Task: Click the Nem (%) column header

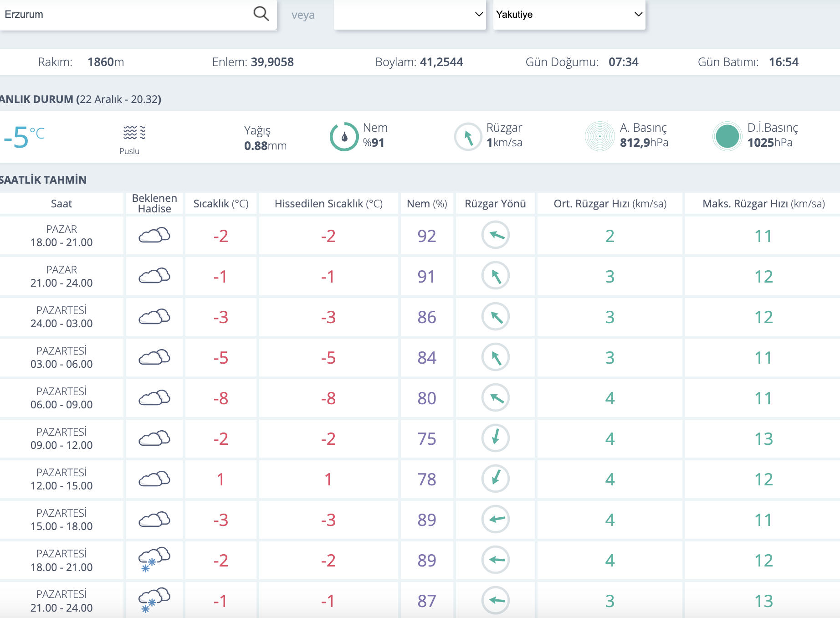Action: pos(427,204)
